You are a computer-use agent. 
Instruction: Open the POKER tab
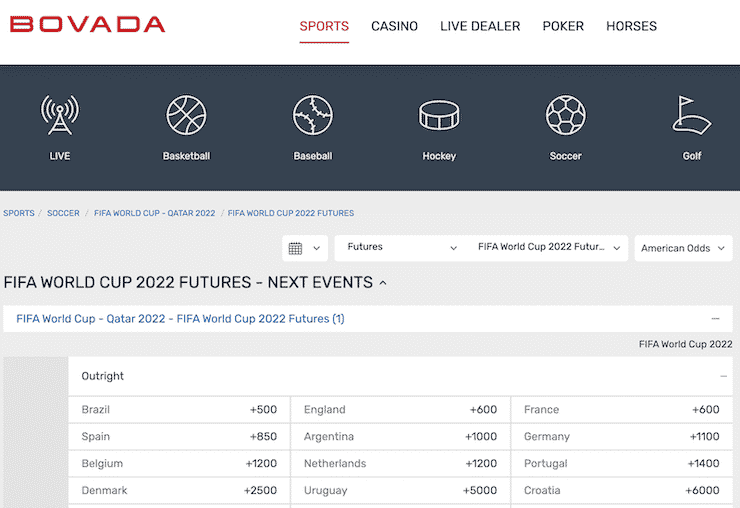[563, 26]
